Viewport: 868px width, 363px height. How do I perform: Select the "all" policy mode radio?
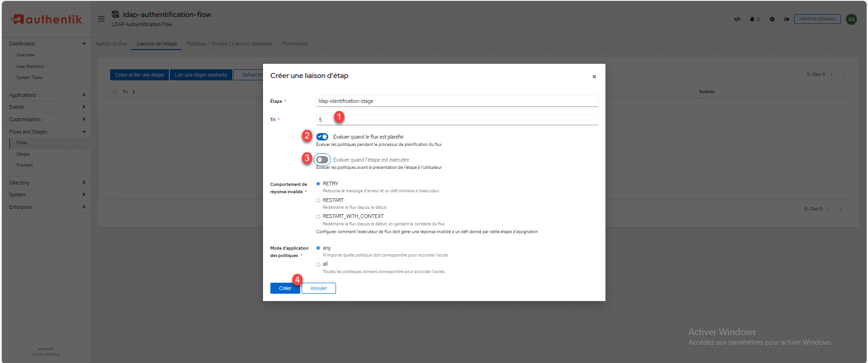click(318, 264)
